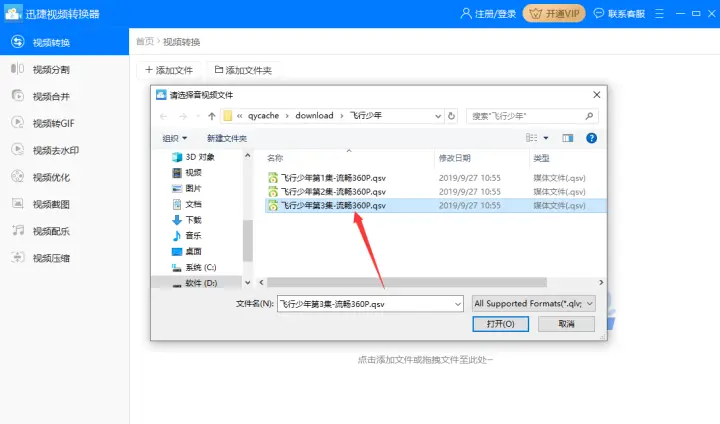Sort by 名称 column header

tap(275, 158)
